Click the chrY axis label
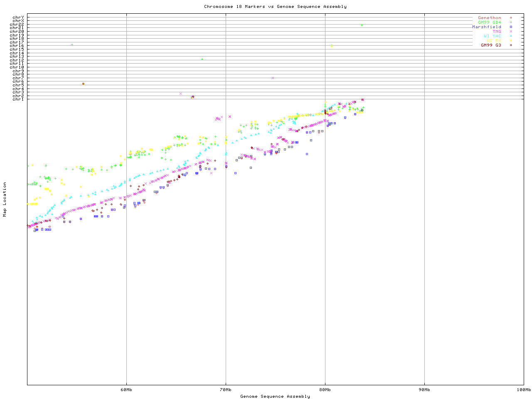 pyautogui.click(x=18, y=17)
